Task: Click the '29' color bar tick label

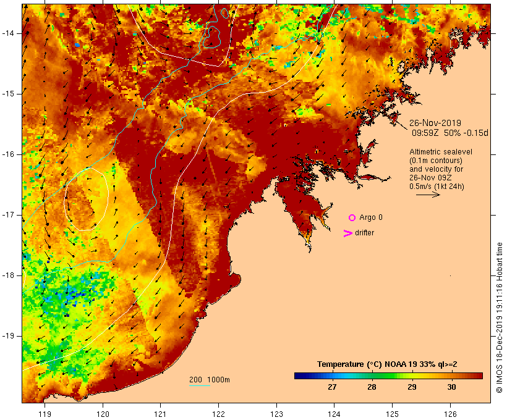Action: 412,387
